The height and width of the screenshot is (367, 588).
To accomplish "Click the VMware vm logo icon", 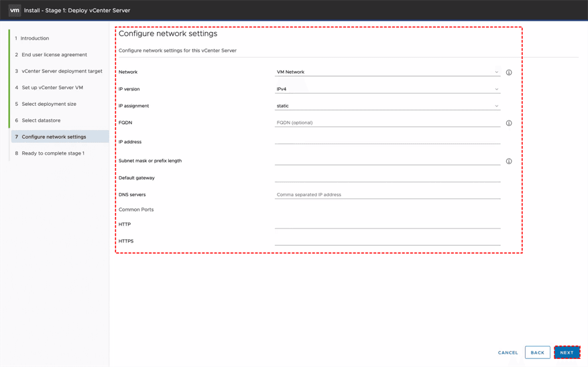I will click(15, 10).
